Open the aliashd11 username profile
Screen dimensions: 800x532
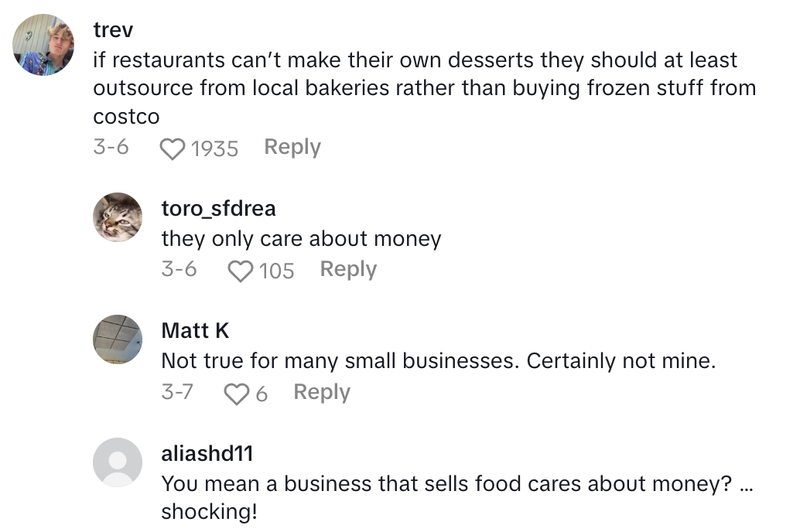point(207,454)
